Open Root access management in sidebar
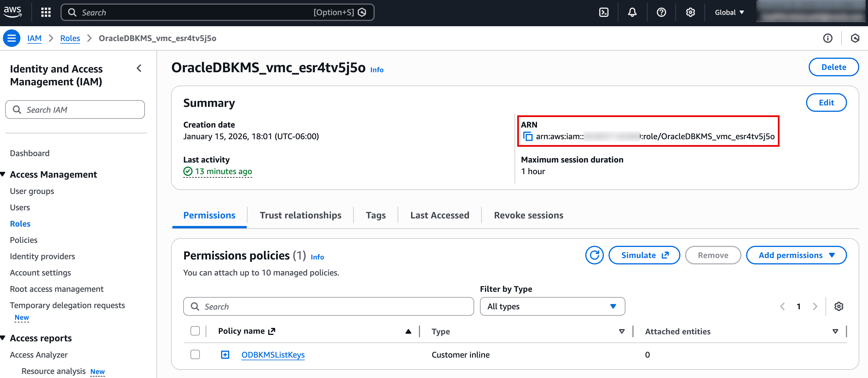The height and width of the screenshot is (378, 868). pos(57,289)
